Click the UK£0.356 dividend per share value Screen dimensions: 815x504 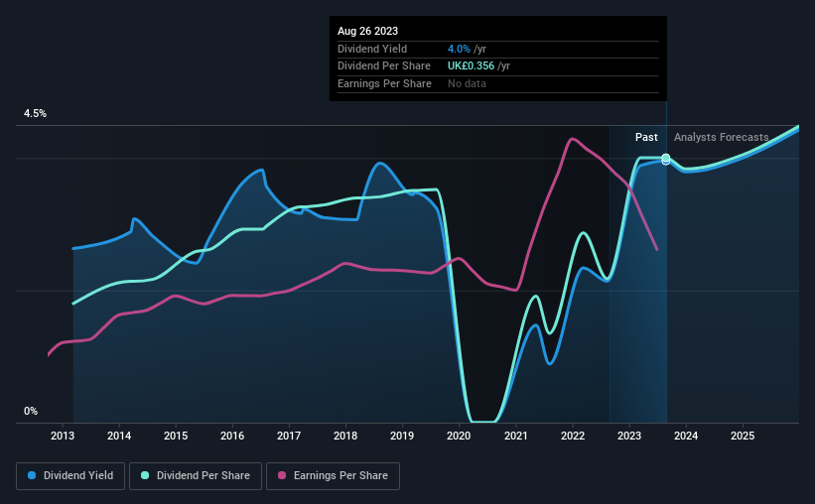pos(471,66)
